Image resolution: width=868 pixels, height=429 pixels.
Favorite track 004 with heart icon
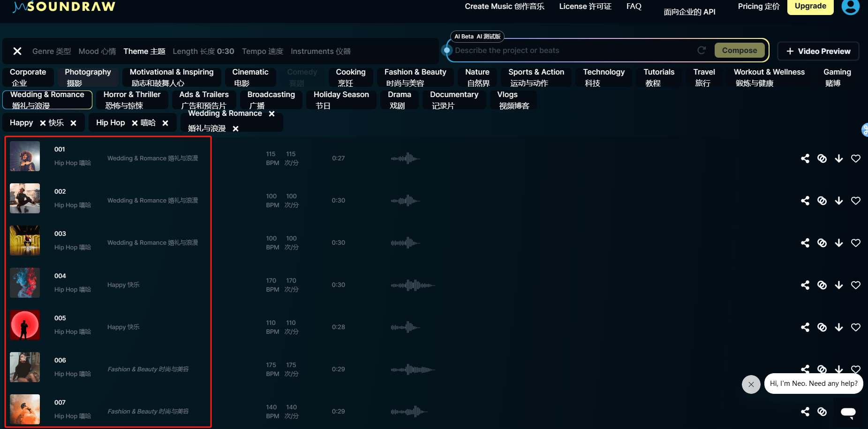855,285
